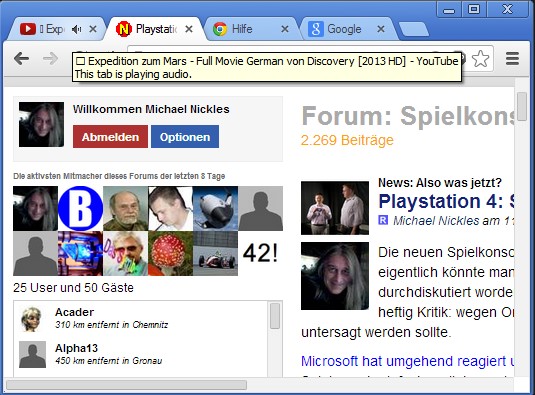Click the profile photo beside Willkommen
Screen dimensions: 535x395
41,125
